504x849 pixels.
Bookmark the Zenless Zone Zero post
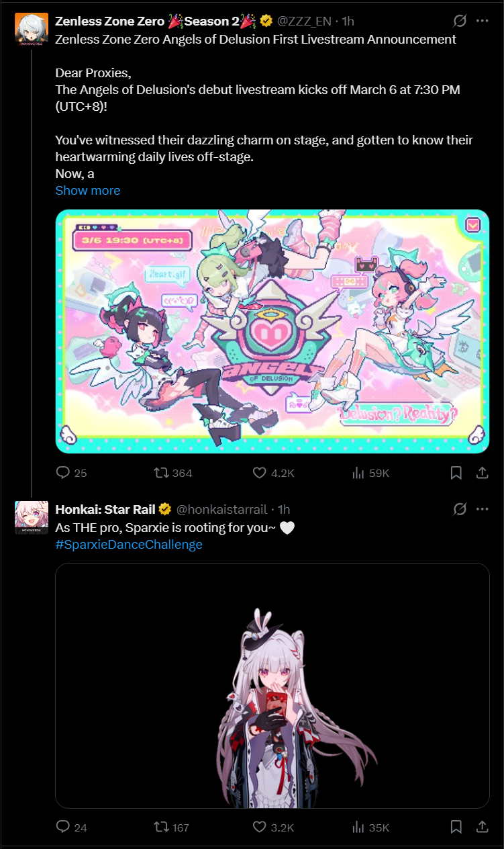coord(456,473)
